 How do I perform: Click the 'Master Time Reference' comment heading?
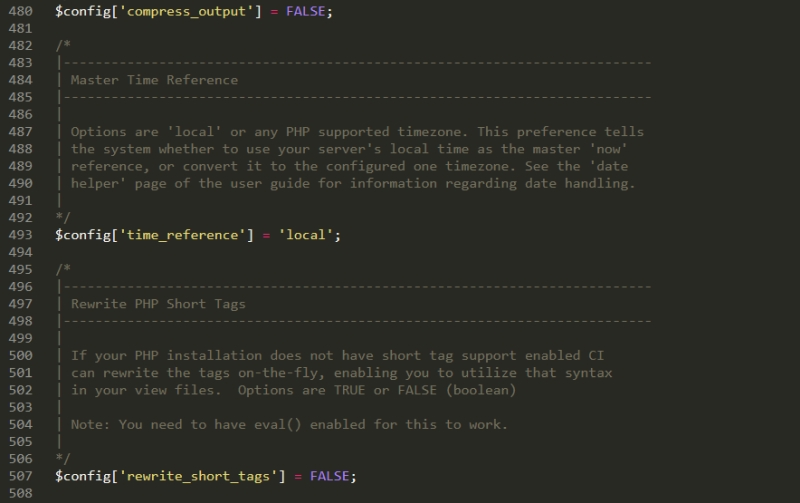[x=154, y=80]
